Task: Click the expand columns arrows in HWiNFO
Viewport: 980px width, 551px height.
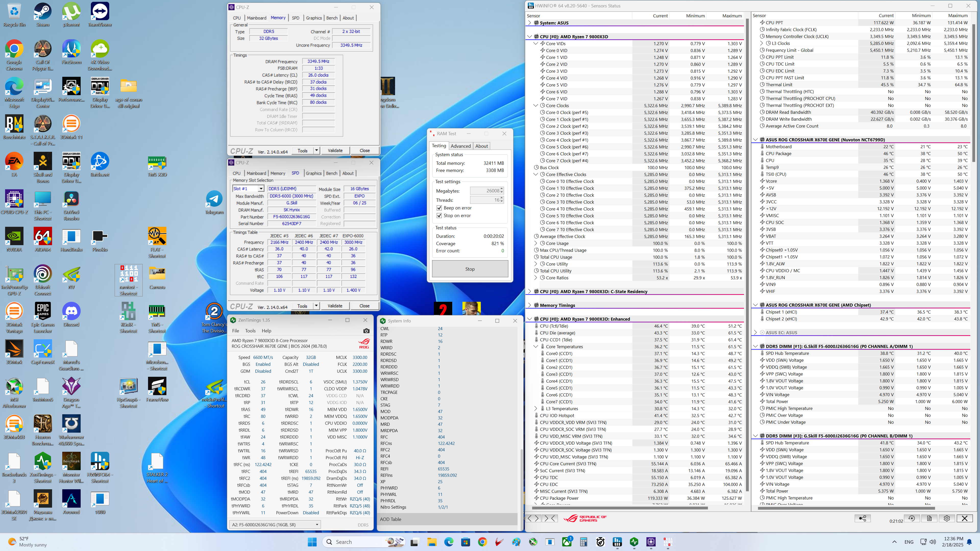Action: [x=533, y=518]
